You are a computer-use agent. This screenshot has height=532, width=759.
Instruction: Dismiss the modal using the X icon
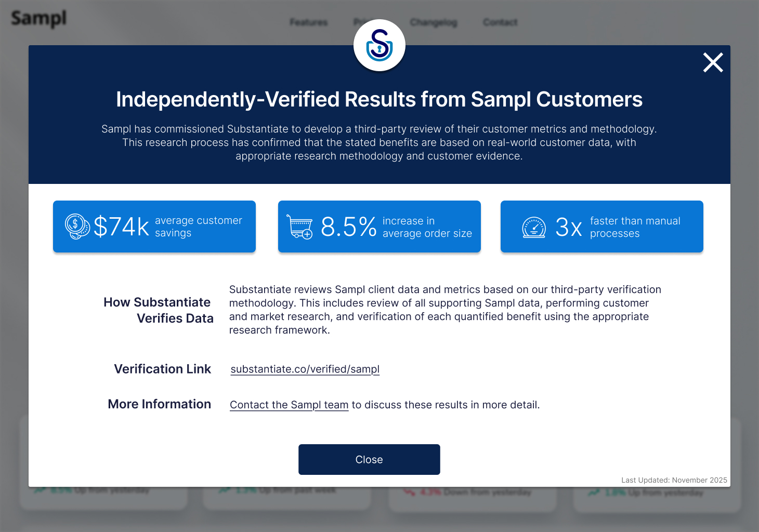pyautogui.click(x=713, y=62)
